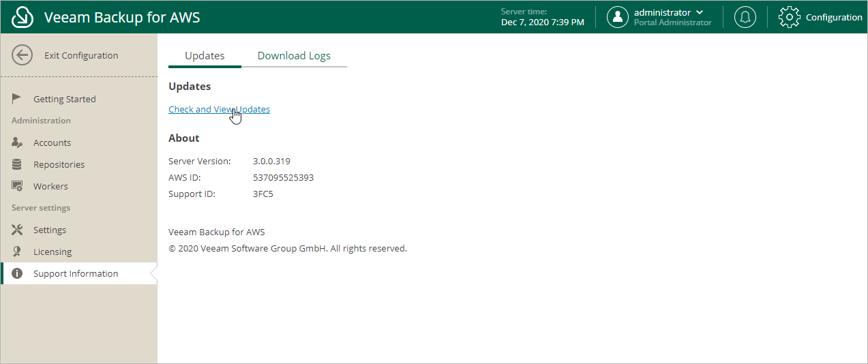Open notifications bell icon
868x364 pixels.
pos(745,17)
